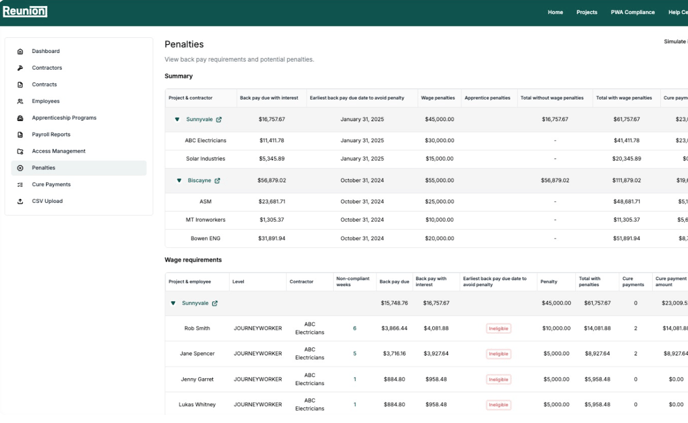
Task: Click Rob Smith's Ineligible status badge
Action: (x=498, y=328)
